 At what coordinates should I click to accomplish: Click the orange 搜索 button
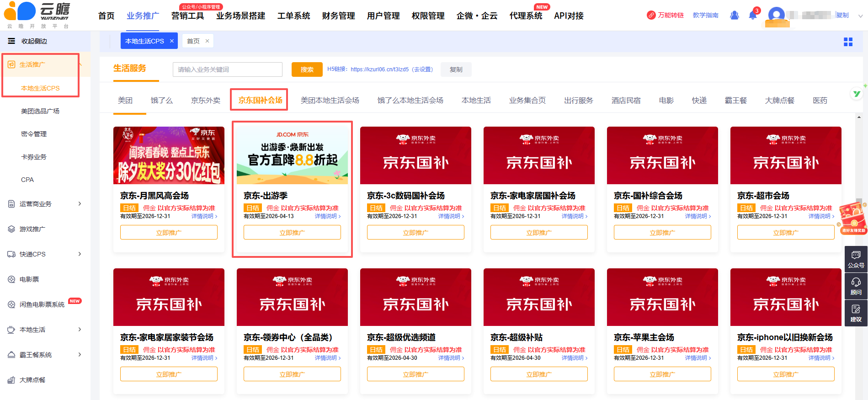coord(307,69)
